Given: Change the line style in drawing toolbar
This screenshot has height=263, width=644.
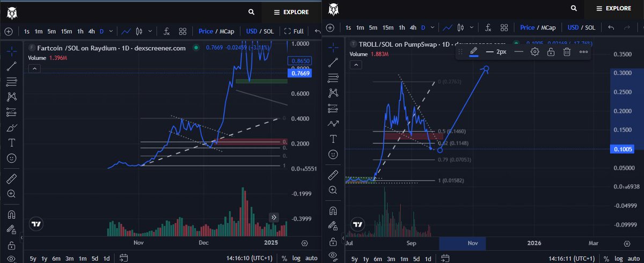Looking at the screenshot, I should coord(518,52).
